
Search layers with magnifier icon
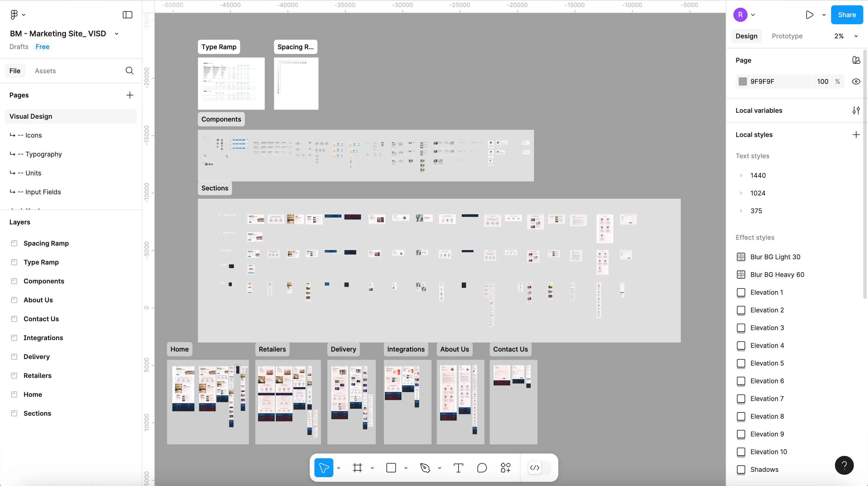(x=129, y=71)
